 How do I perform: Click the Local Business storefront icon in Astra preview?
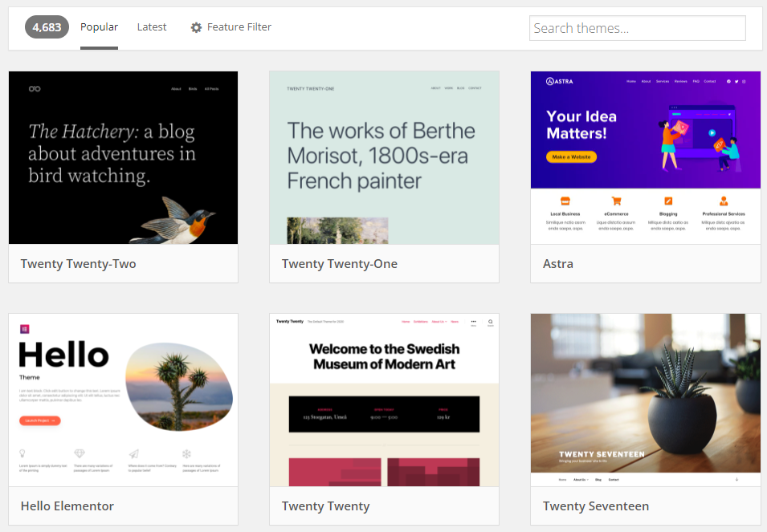pyautogui.click(x=565, y=201)
